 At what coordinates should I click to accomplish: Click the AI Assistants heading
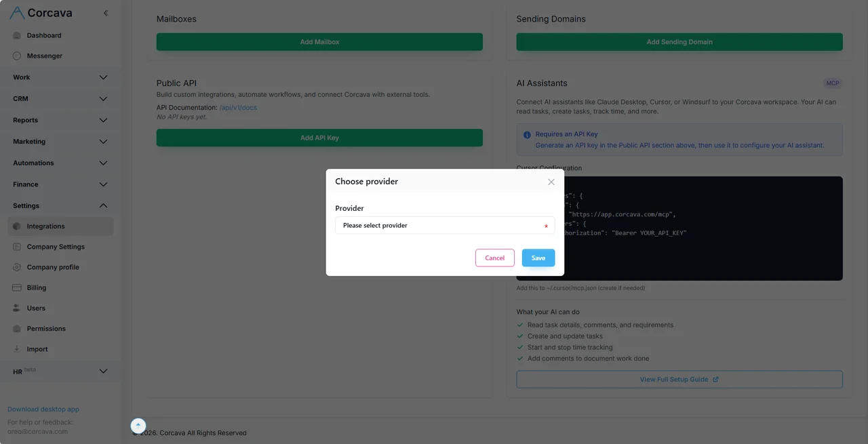[x=542, y=83]
